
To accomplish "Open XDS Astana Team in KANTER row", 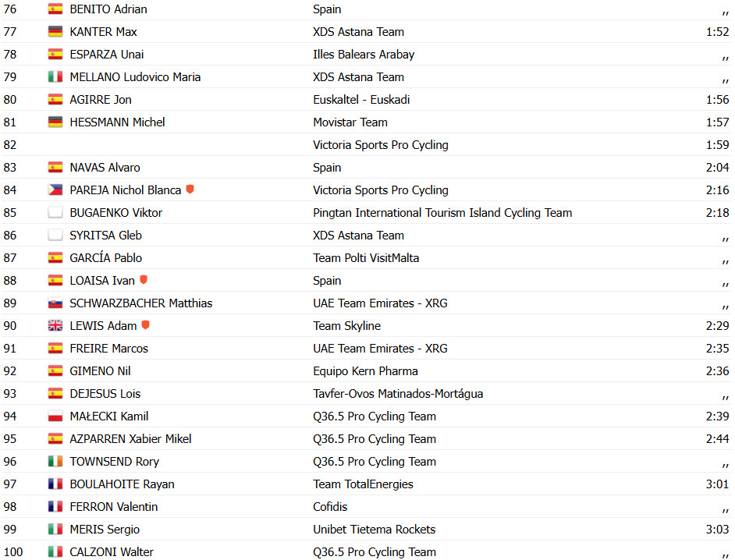I will tap(358, 31).
